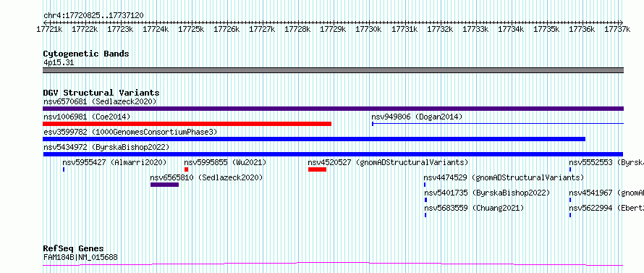Click the 17732k ruler tick label

[440, 29]
